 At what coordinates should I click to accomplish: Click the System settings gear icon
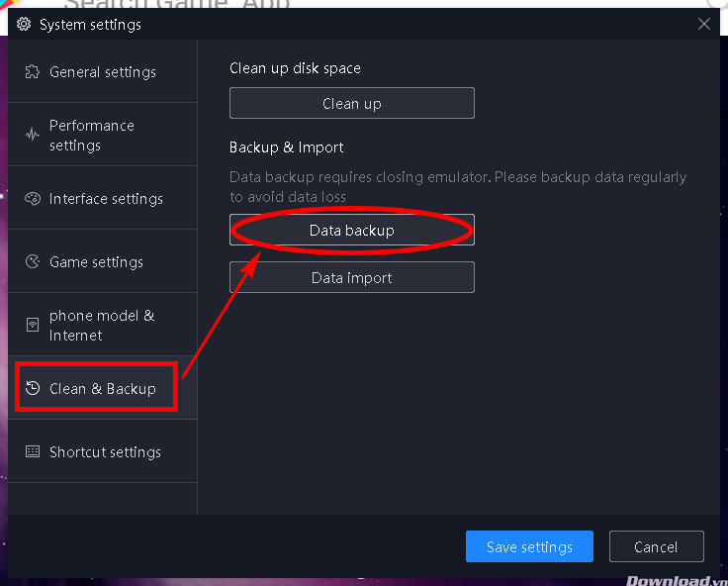pos(24,25)
